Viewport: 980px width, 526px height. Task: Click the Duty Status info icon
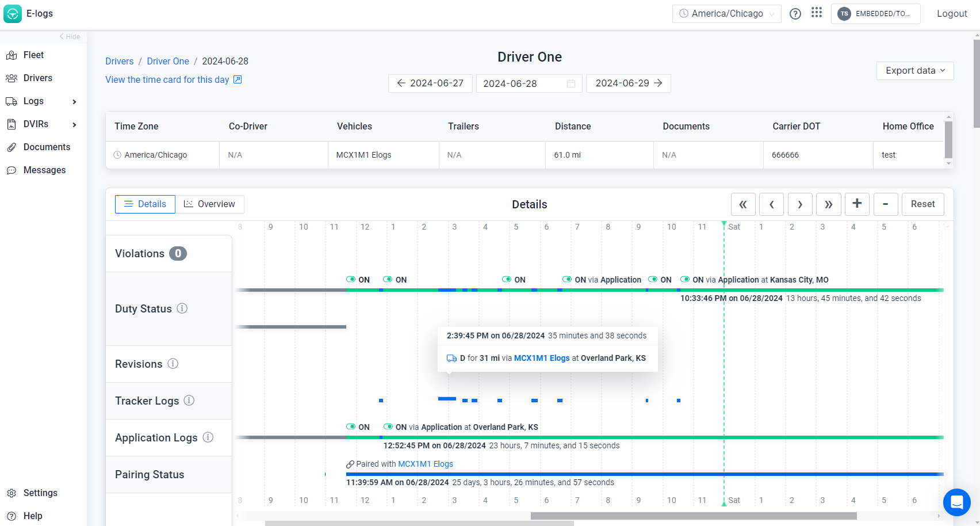pos(182,308)
